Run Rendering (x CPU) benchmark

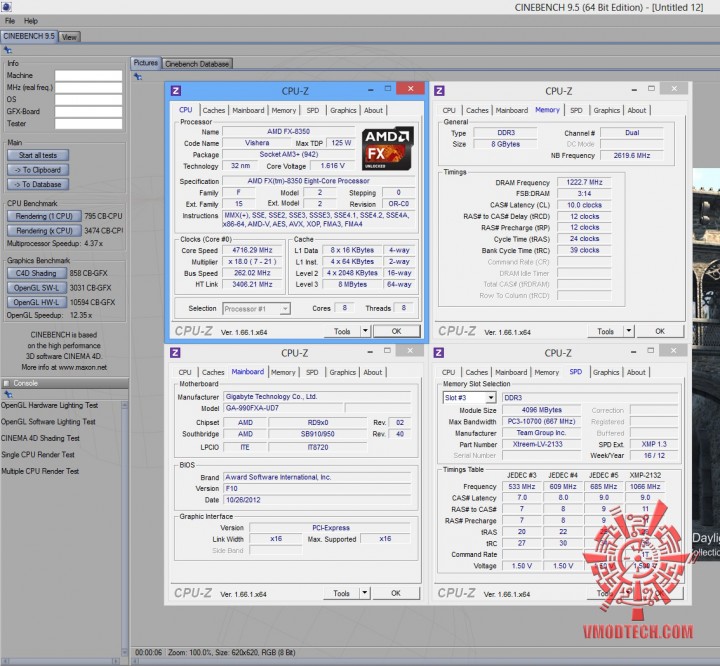point(44,231)
